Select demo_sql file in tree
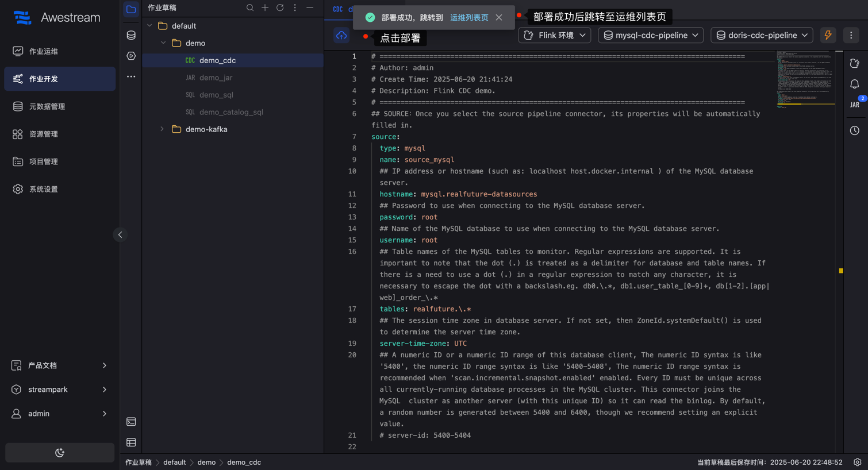 tap(216, 95)
